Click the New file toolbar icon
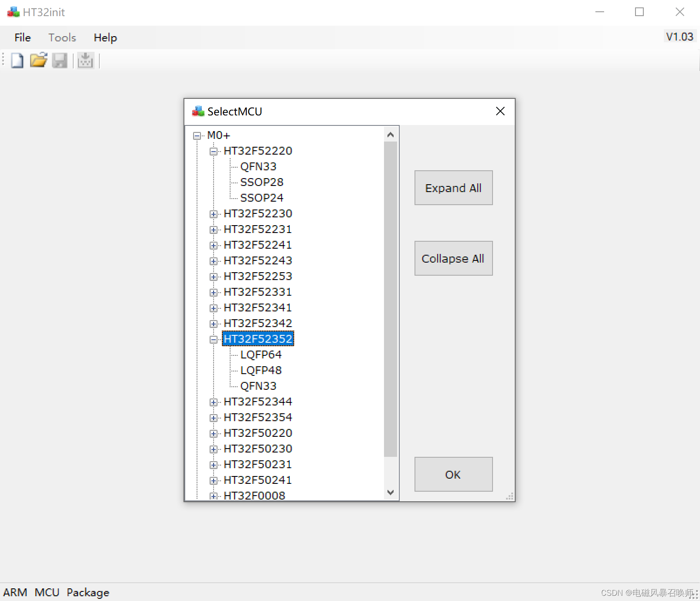The width and height of the screenshot is (700, 601). pos(17,61)
